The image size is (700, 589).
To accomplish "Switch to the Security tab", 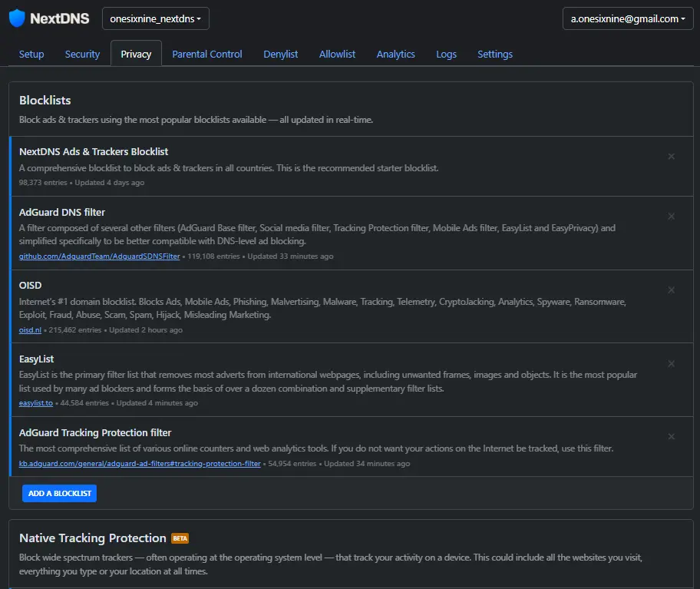I will (82, 54).
